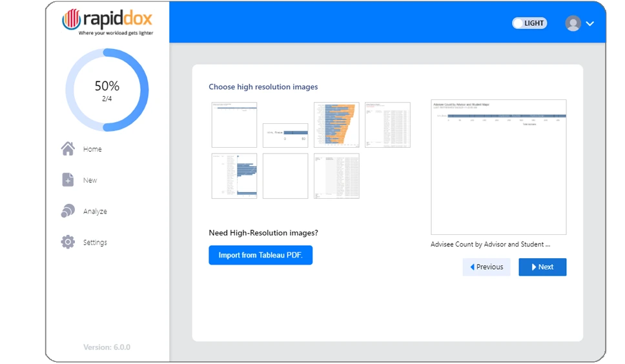The width and height of the screenshot is (625, 364).
Task: Click the 'Advisee Count by Advisor and Student ...' caption
Action: pyautogui.click(x=490, y=244)
